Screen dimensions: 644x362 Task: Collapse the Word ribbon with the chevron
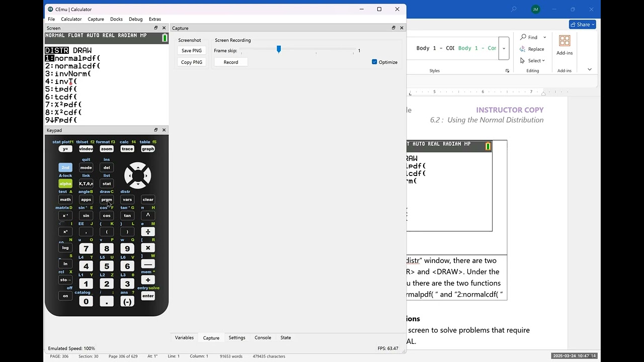click(590, 69)
